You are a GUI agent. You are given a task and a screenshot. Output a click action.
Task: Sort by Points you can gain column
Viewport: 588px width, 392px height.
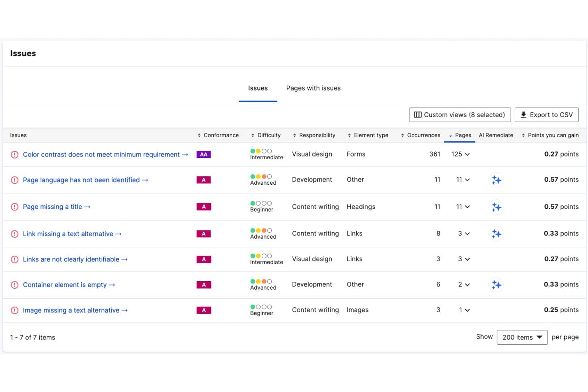[x=550, y=135]
